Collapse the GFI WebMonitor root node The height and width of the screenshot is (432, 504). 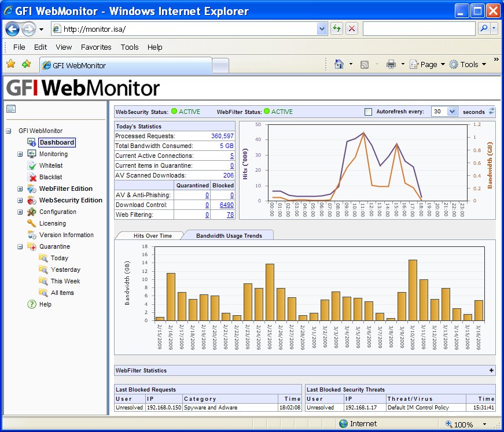coord(8,131)
